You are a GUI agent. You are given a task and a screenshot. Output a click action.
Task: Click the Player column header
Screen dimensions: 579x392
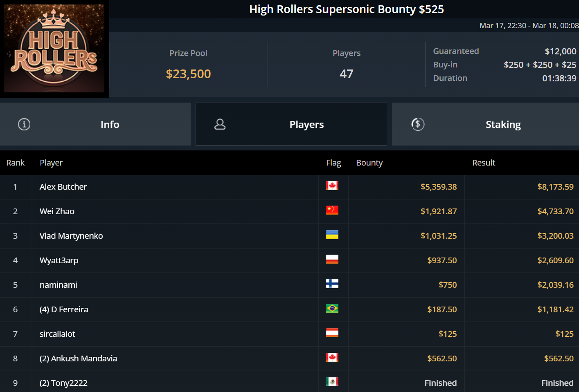point(51,163)
